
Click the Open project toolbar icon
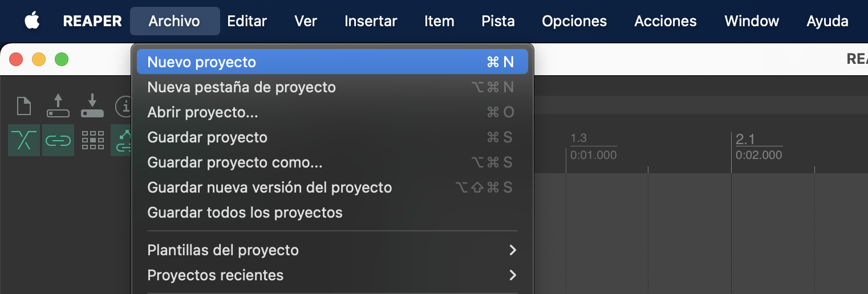click(58, 106)
